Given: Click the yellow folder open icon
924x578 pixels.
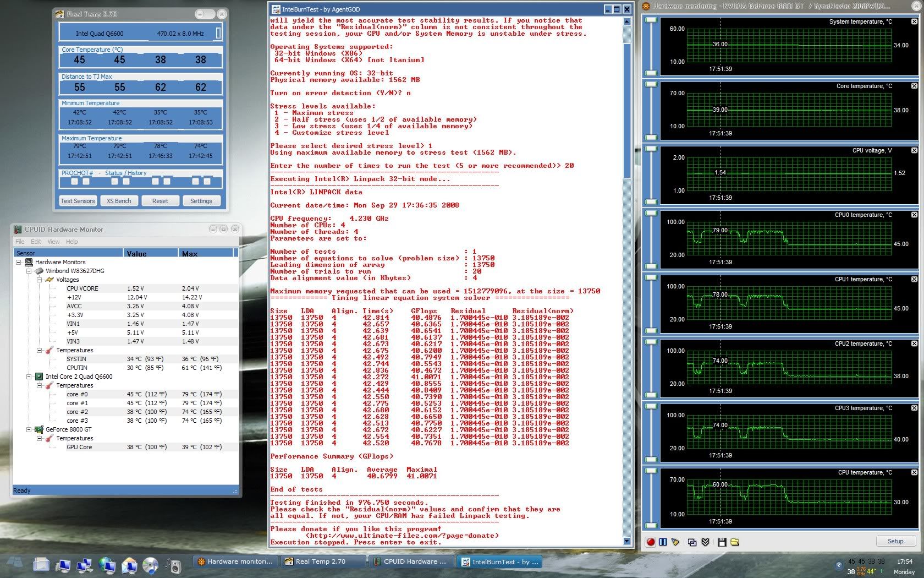Looking at the screenshot, I should [735, 542].
